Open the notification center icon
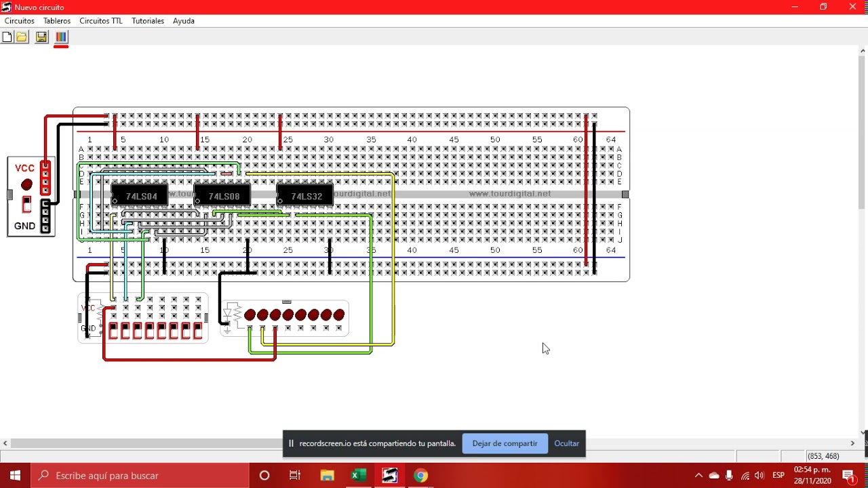 pos(849,476)
